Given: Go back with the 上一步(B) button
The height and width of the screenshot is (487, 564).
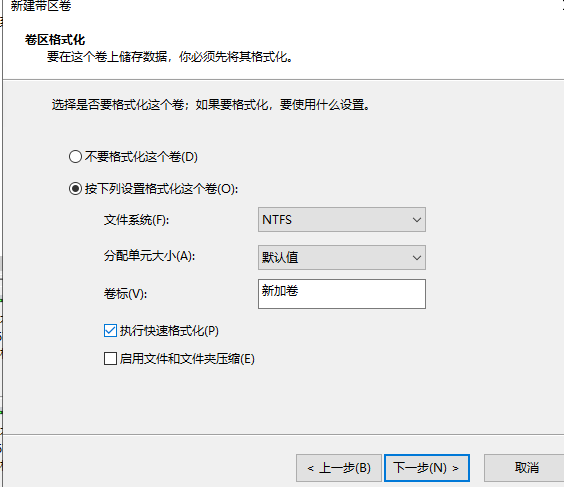Looking at the screenshot, I should point(339,468).
